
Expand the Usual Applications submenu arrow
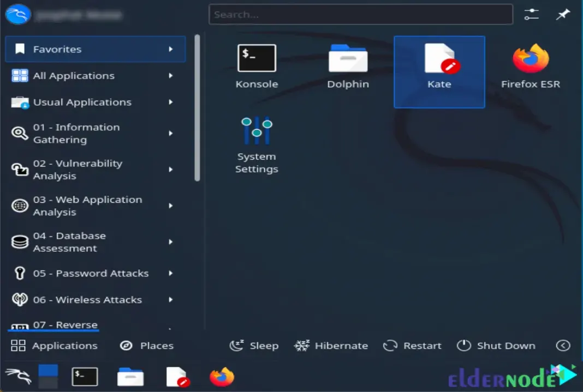click(171, 102)
